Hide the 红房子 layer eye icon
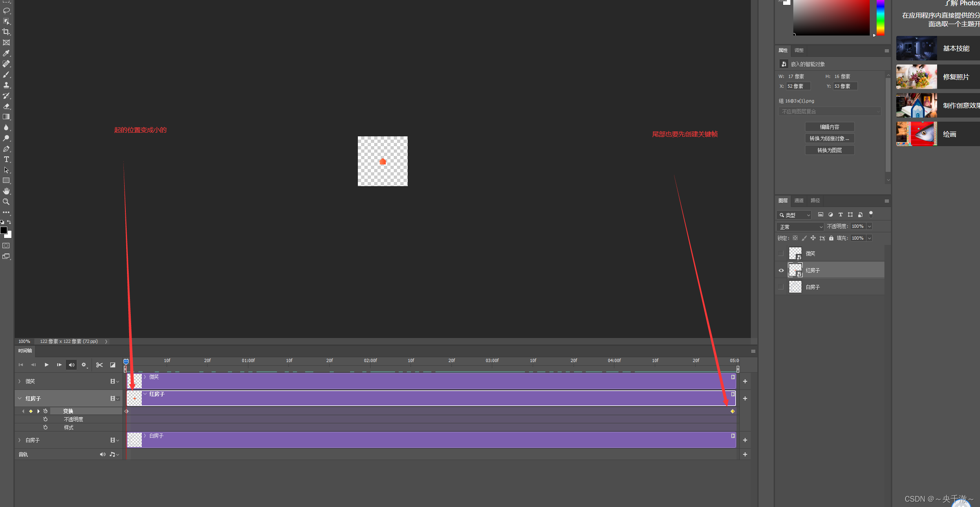 click(781, 270)
